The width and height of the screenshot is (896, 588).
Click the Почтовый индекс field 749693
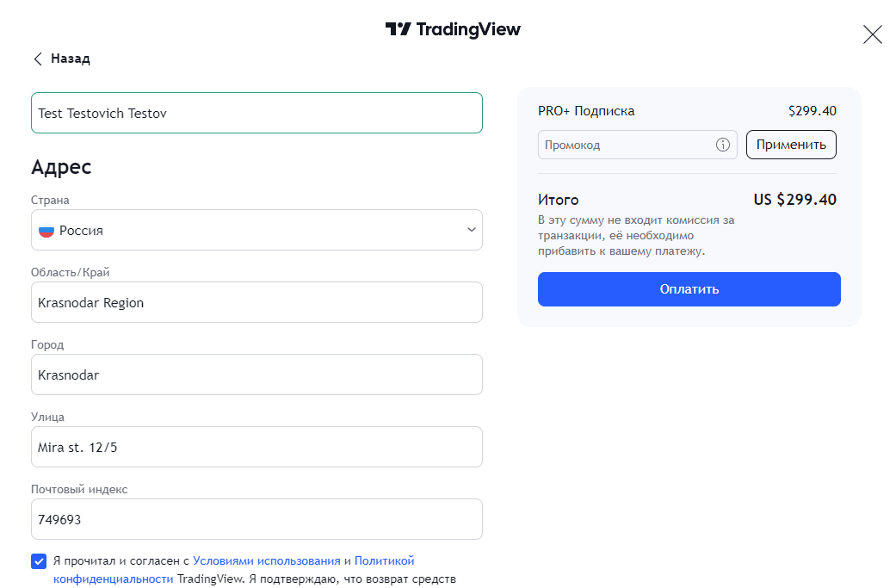[256, 519]
